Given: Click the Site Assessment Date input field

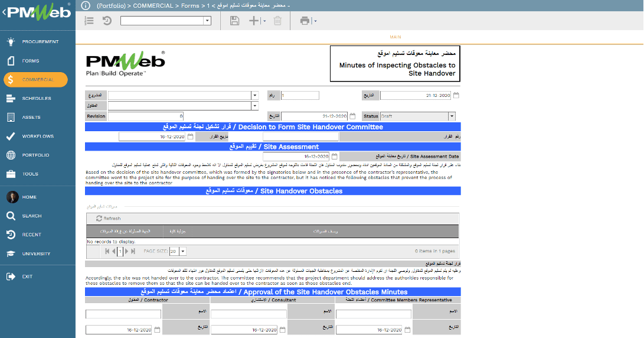Looking at the screenshot, I should 296,156.
